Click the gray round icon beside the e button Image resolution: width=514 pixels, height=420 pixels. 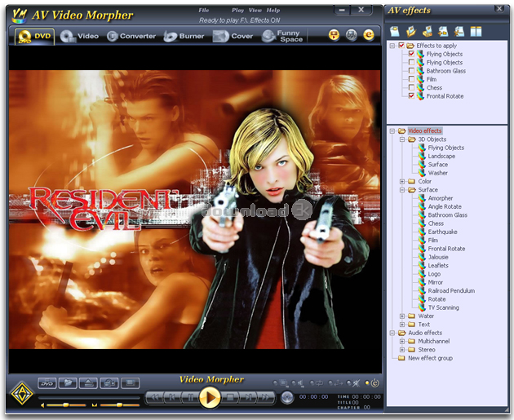[x=352, y=35]
